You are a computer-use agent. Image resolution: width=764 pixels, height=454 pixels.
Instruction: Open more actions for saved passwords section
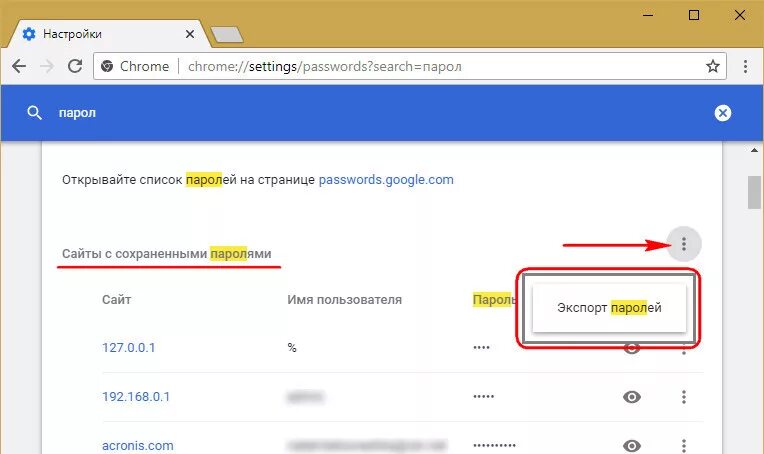(x=684, y=244)
